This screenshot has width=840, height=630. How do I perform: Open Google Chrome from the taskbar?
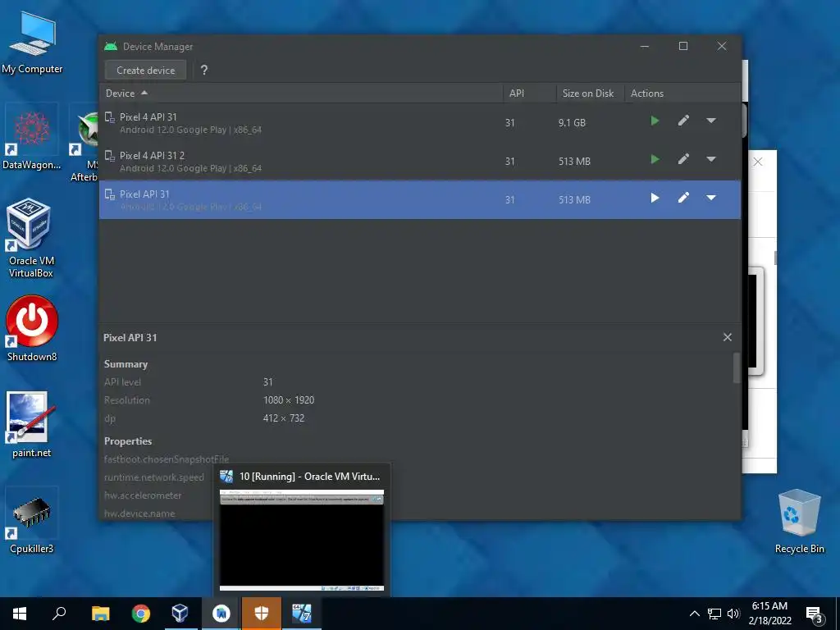pos(141,614)
